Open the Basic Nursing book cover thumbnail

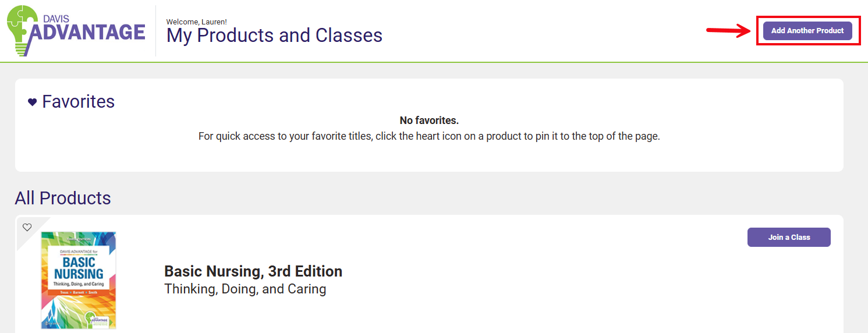(79, 280)
